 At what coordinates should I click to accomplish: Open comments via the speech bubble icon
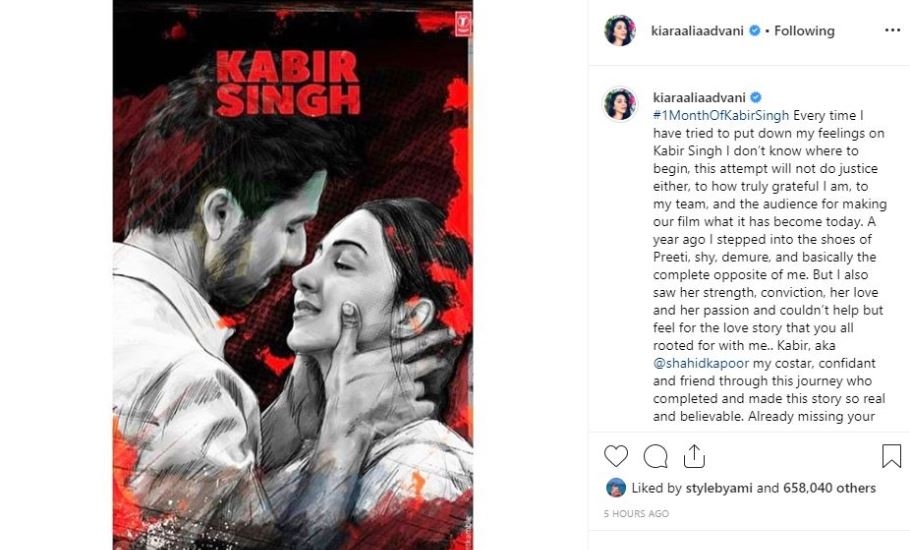(x=655, y=457)
